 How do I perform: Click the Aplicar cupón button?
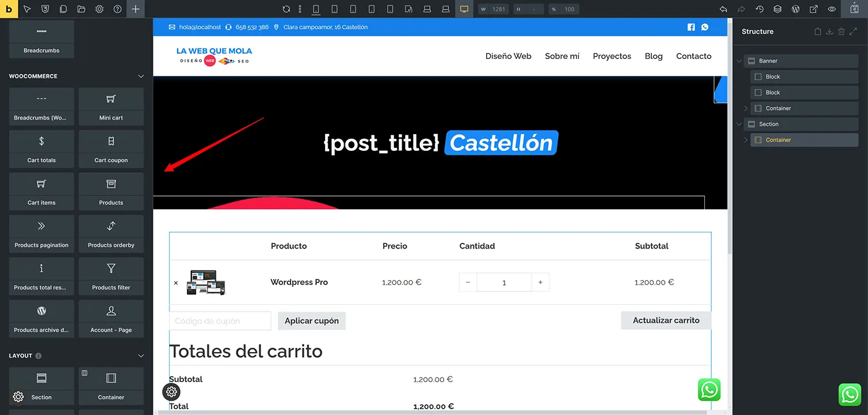[312, 321]
